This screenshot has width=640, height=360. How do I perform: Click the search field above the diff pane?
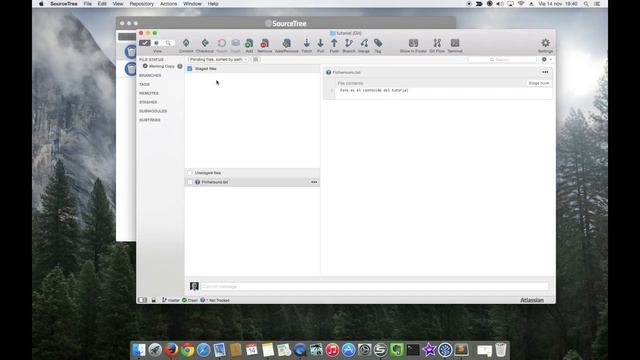pos(502,60)
